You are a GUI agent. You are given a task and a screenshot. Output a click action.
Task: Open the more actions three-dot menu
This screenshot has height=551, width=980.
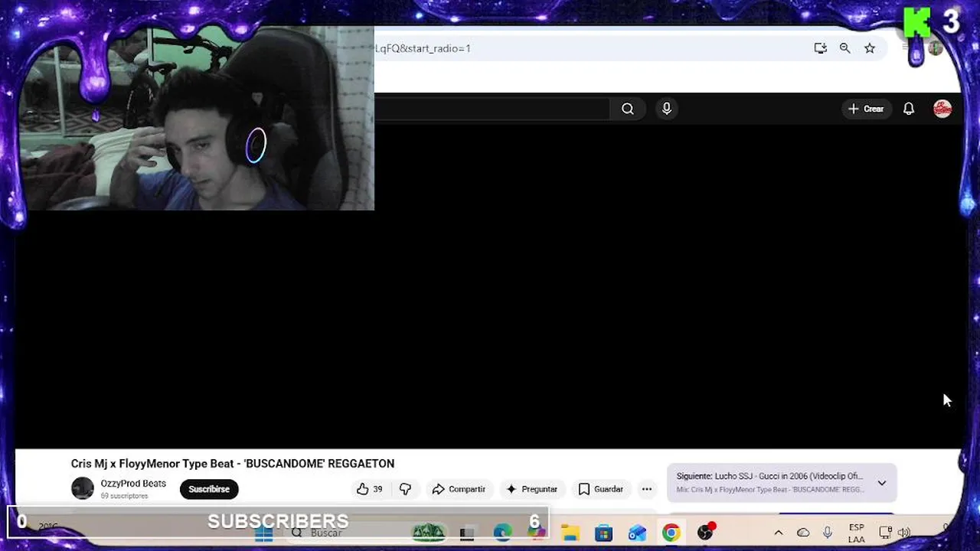[x=647, y=489]
